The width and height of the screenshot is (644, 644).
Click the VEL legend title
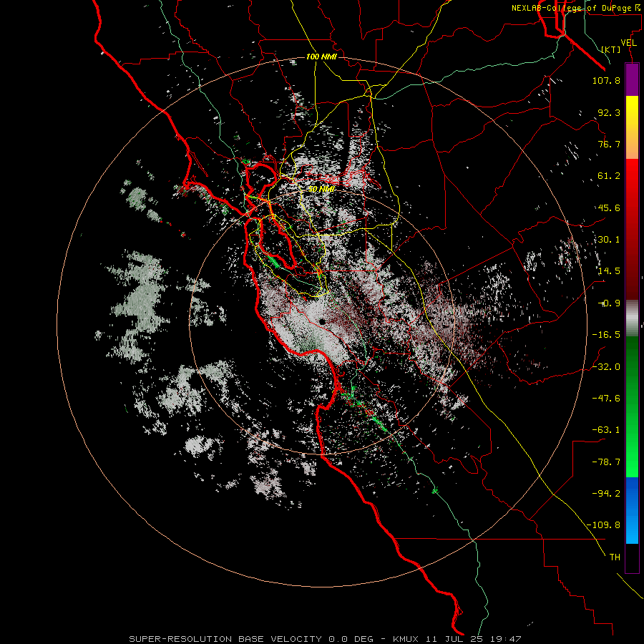coord(628,43)
